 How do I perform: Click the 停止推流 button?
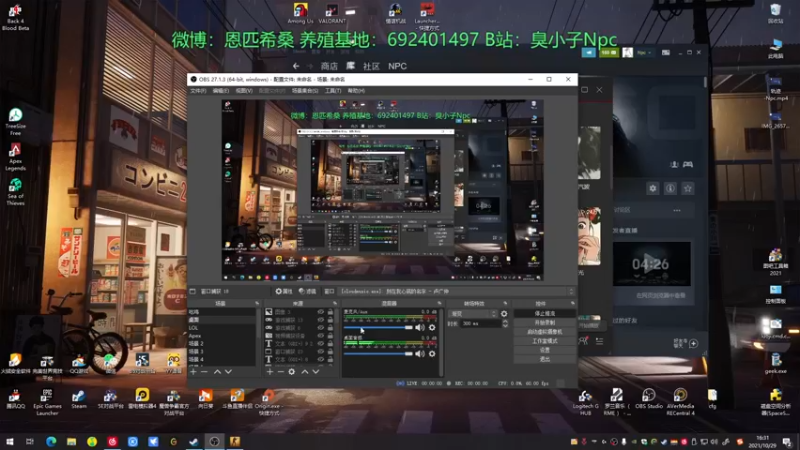544,313
